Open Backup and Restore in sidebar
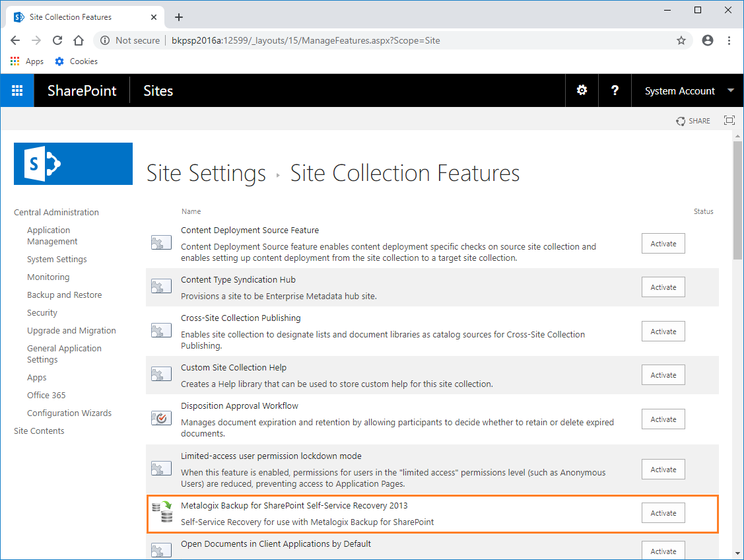Viewport: 744px width, 560px height. [65, 295]
